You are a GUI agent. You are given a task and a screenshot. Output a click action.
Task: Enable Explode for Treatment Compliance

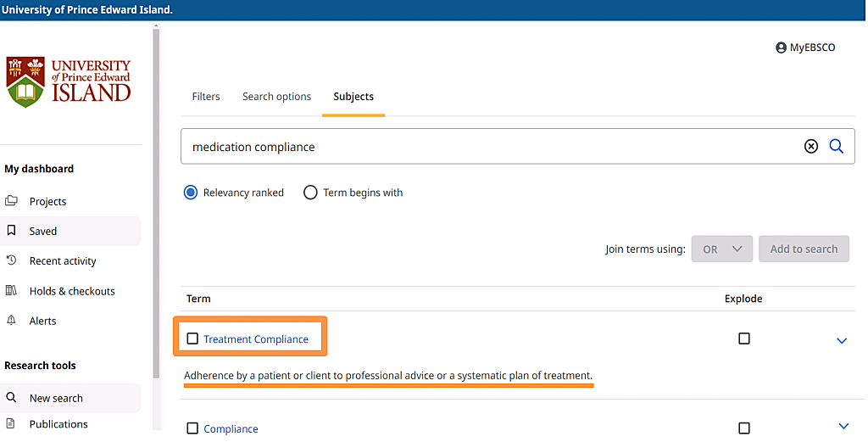tap(744, 338)
